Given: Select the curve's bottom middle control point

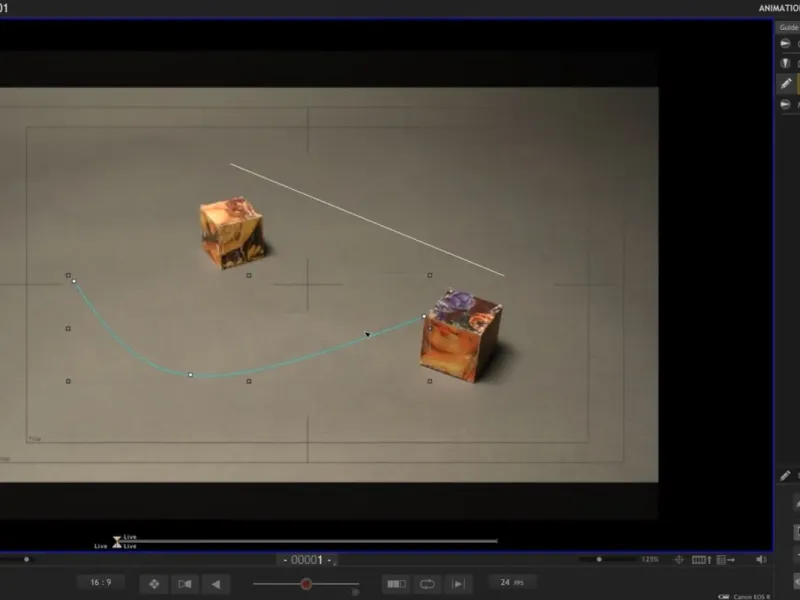Looking at the screenshot, I should [x=190, y=375].
